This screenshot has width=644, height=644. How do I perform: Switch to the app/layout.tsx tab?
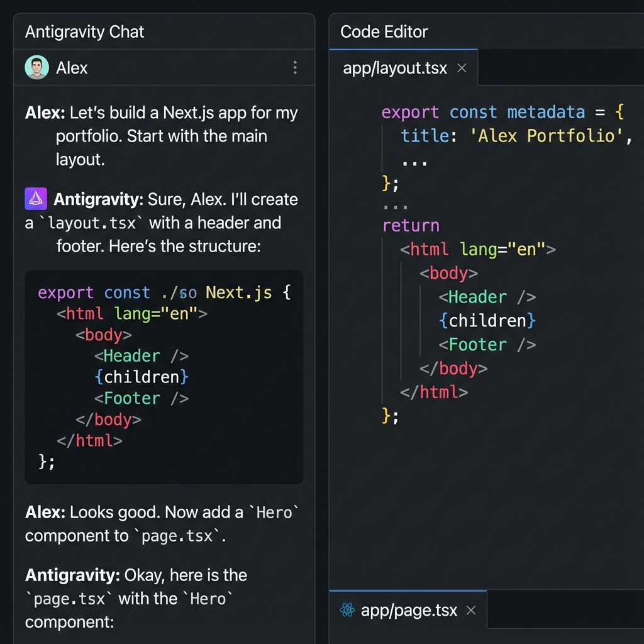coord(395,68)
